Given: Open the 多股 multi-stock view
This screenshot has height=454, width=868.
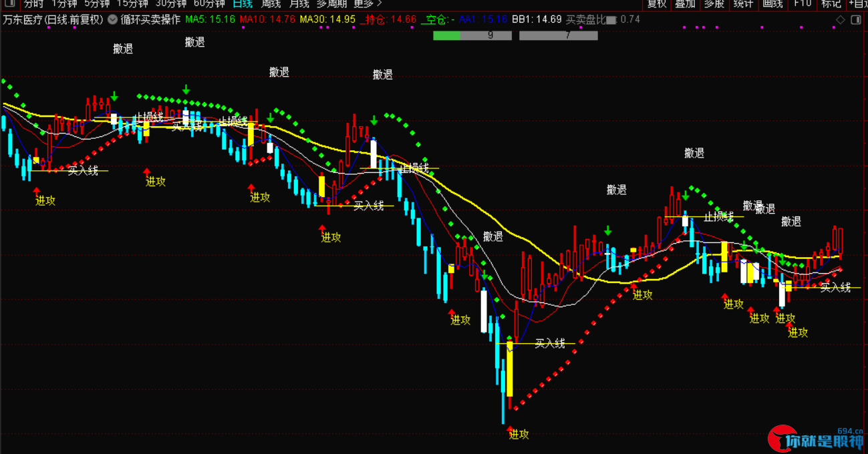Looking at the screenshot, I should click(714, 3).
